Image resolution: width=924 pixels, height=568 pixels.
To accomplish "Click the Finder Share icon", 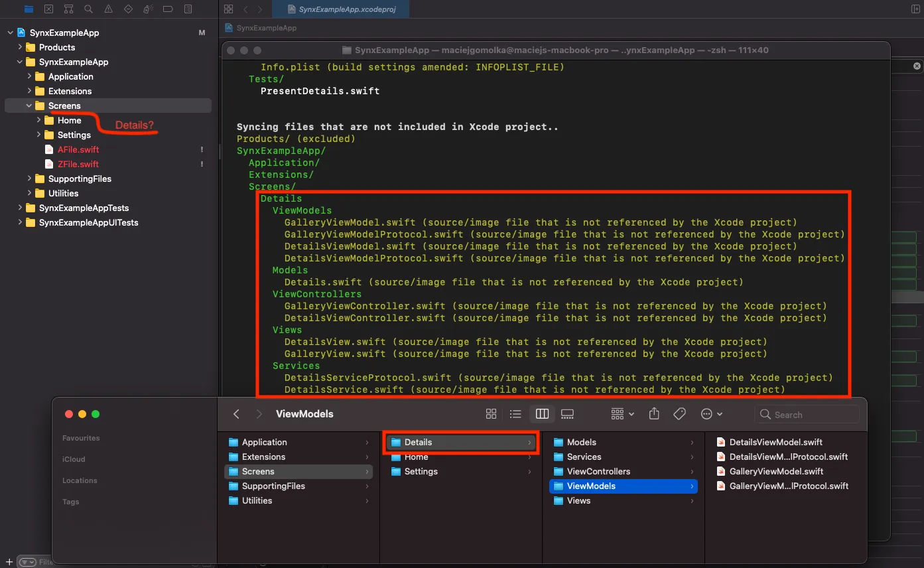I will point(654,413).
